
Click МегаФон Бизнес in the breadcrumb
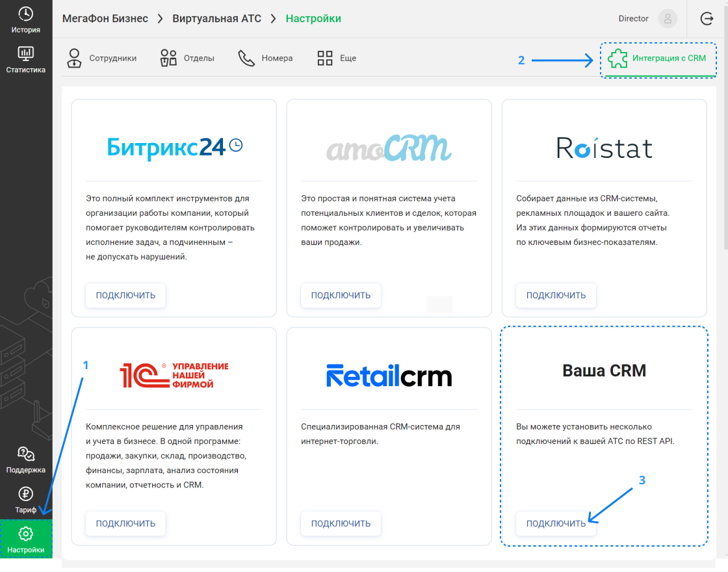(x=105, y=19)
